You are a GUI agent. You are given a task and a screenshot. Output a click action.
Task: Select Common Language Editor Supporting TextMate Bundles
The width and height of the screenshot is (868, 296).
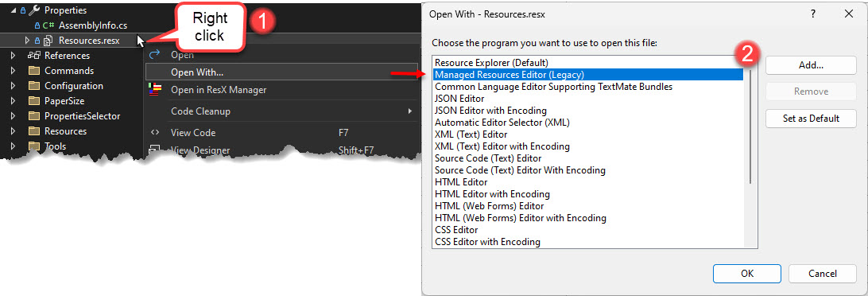pyautogui.click(x=588, y=87)
